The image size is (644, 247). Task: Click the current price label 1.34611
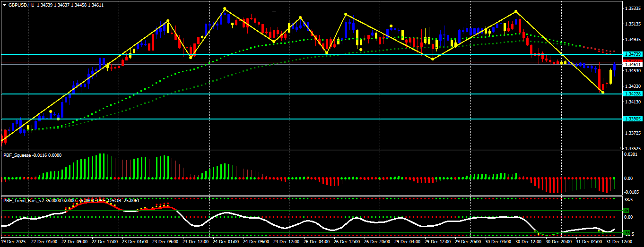click(632, 64)
